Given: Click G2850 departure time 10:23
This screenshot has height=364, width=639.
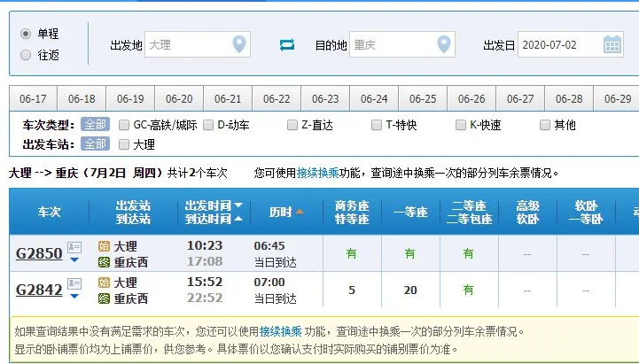Looking at the screenshot, I should point(205,245).
